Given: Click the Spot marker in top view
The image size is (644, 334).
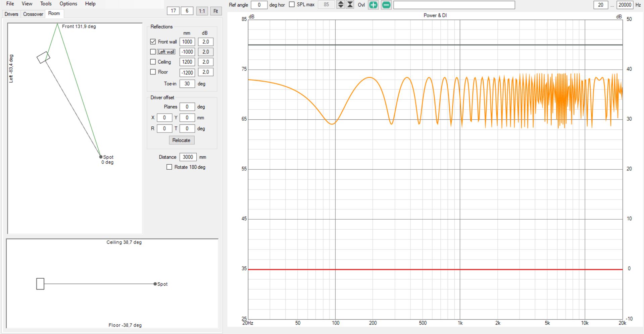Looking at the screenshot, I should tap(101, 157).
